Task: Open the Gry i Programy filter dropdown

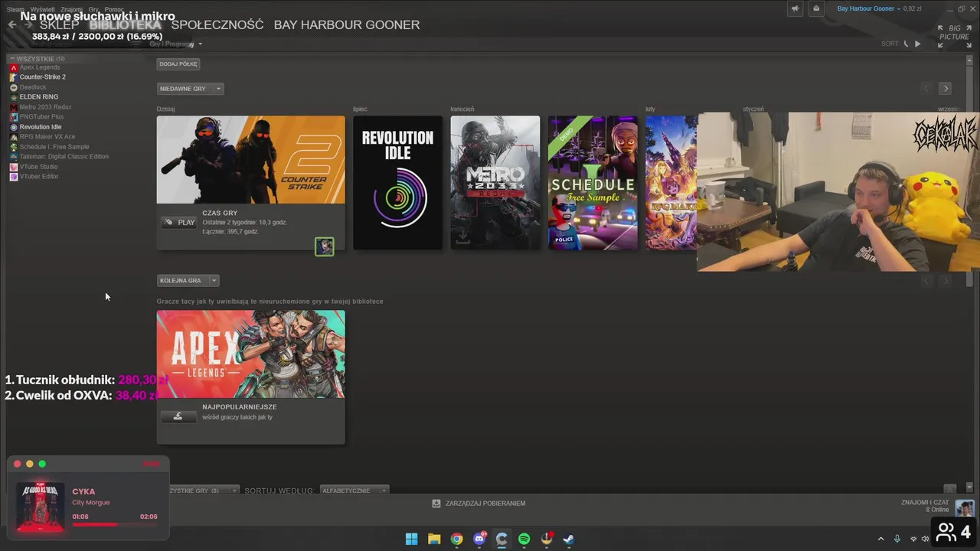Action: 176,44
